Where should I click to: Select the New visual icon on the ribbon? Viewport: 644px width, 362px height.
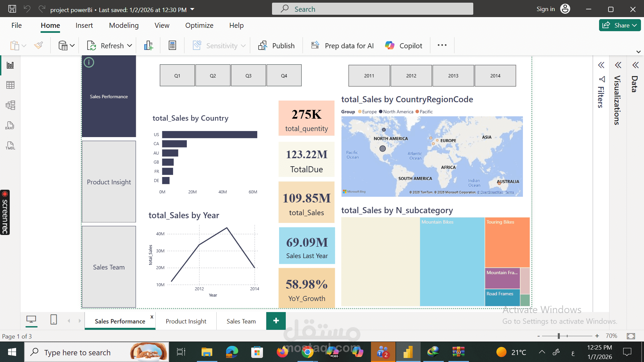point(148,45)
